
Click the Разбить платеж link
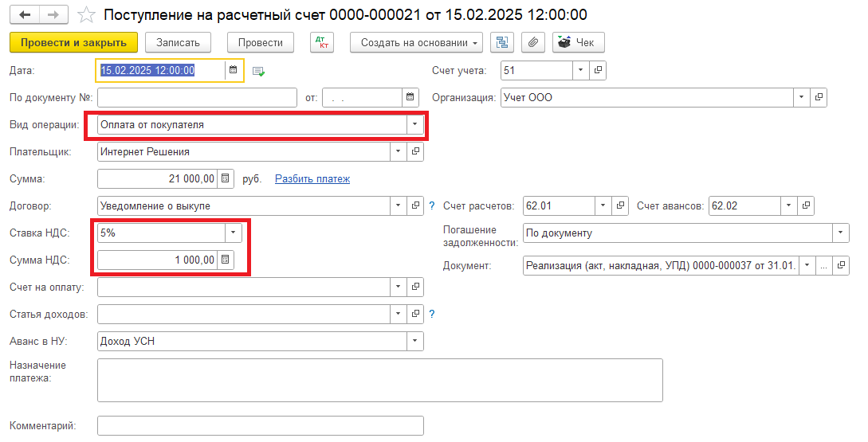pyautogui.click(x=312, y=179)
